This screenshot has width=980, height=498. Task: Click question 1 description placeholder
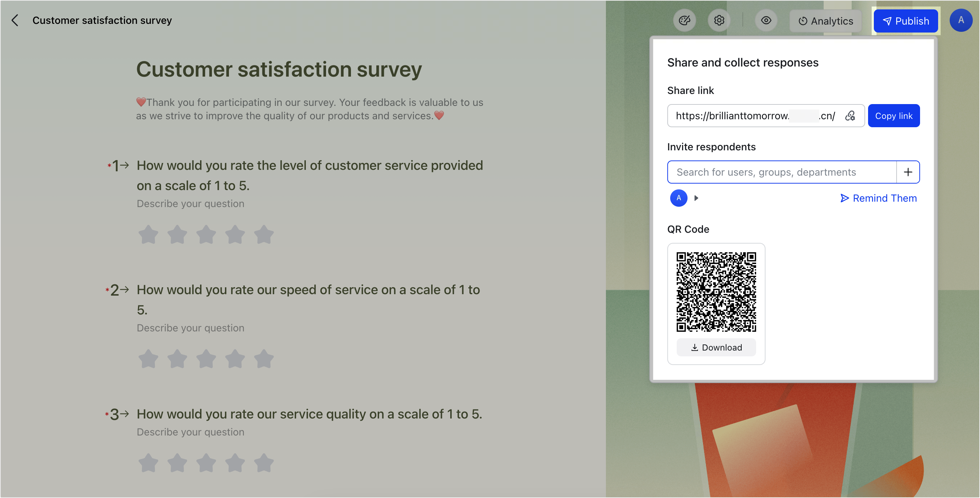(x=190, y=204)
